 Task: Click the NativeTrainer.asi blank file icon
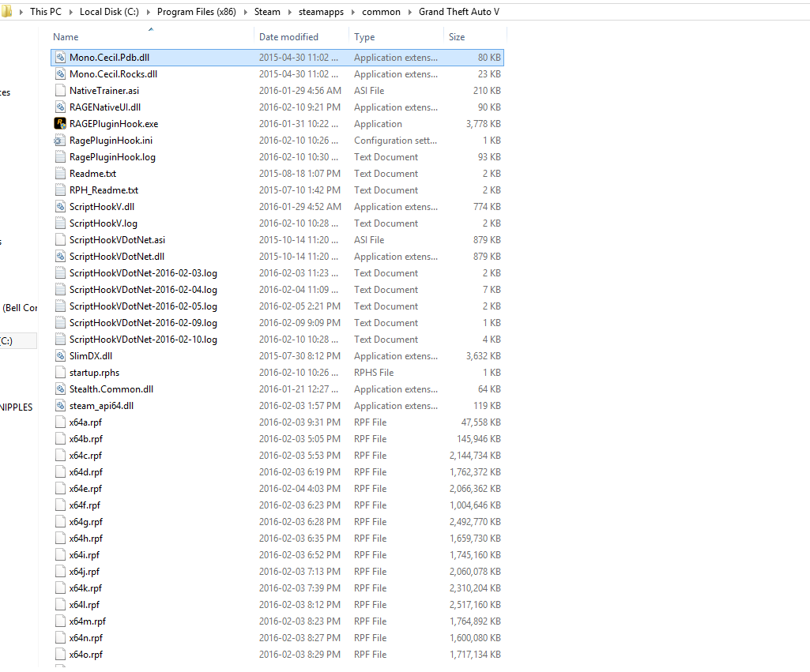click(x=60, y=90)
